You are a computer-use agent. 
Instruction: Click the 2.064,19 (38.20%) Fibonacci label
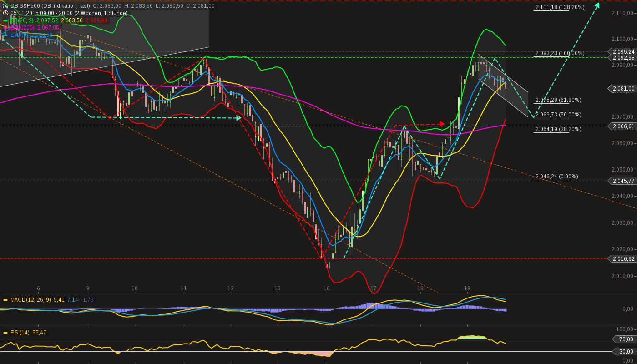click(558, 129)
